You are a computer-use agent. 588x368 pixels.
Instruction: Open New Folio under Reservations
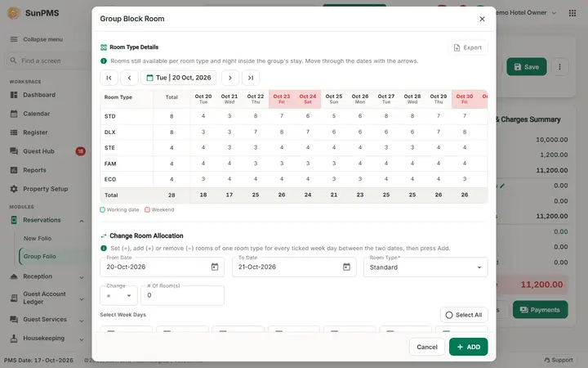(x=38, y=239)
